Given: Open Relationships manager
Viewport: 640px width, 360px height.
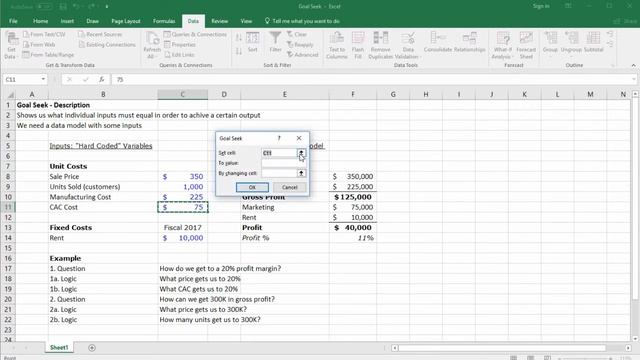Looking at the screenshot, I should [x=469, y=42].
